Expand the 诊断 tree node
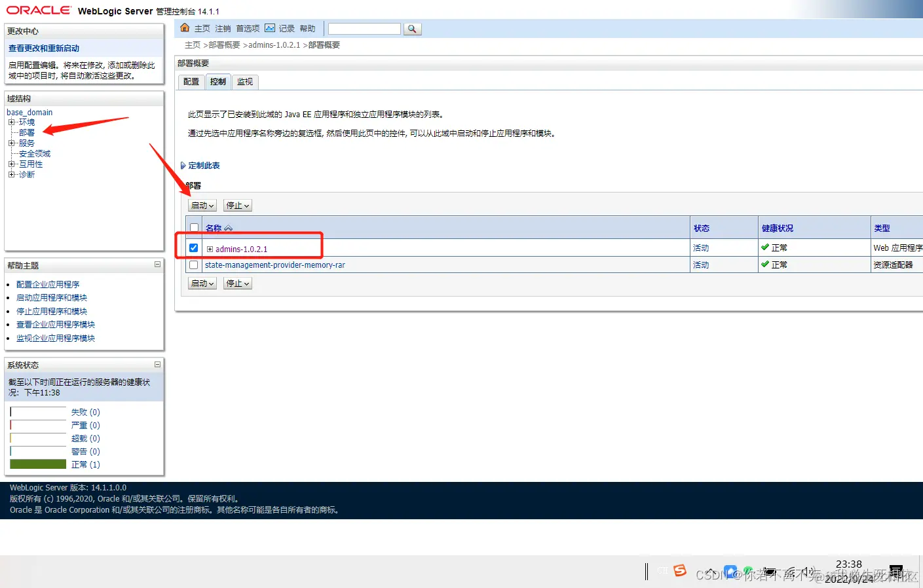Screen dimensions: 923x588 pos(11,174)
